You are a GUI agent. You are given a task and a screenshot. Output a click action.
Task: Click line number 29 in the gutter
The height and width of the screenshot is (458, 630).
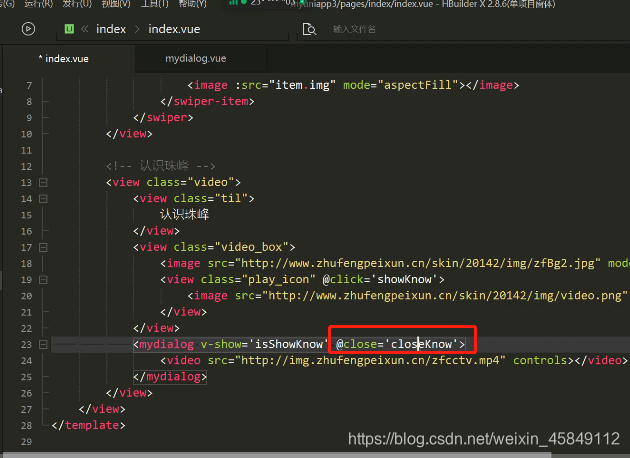(26, 442)
